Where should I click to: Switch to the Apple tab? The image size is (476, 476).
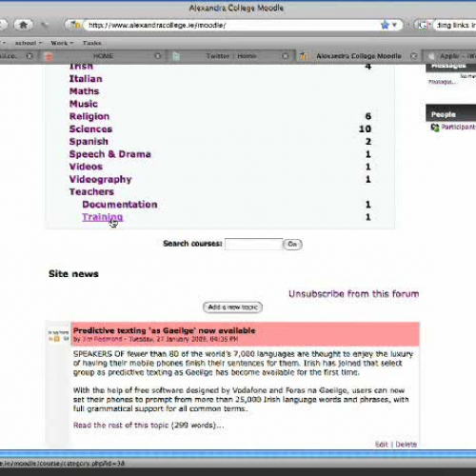(x=450, y=56)
